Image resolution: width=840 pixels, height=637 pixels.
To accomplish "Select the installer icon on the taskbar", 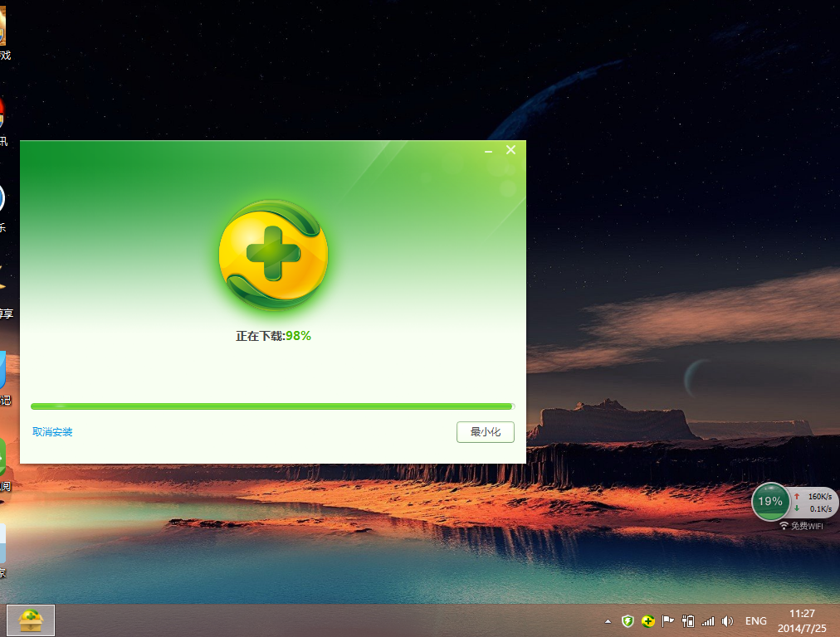I will (x=31, y=620).
